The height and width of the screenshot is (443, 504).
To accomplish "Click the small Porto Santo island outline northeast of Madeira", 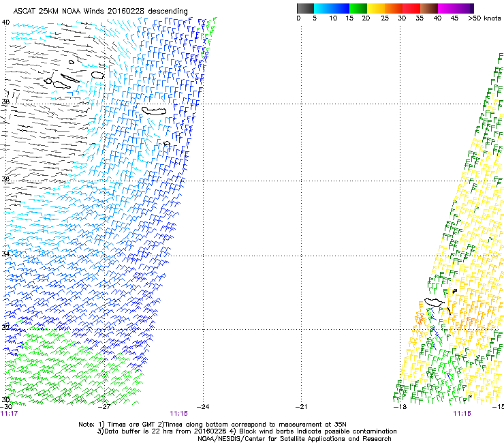I will coord(454,291).
